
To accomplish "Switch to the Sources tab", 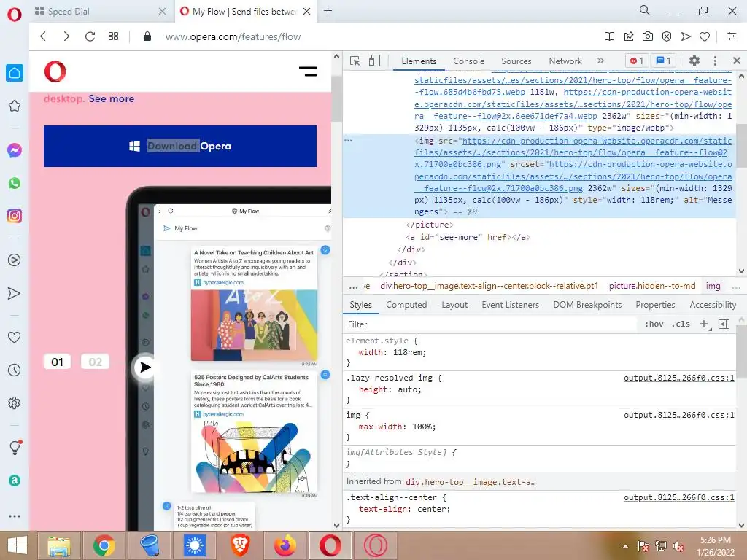I will (x=516, y=61).
